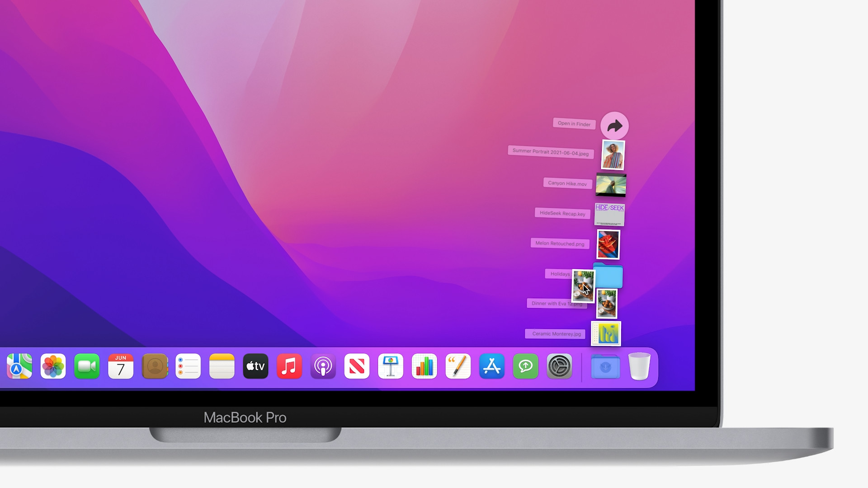Open the Contacts app

pos(155,366)
